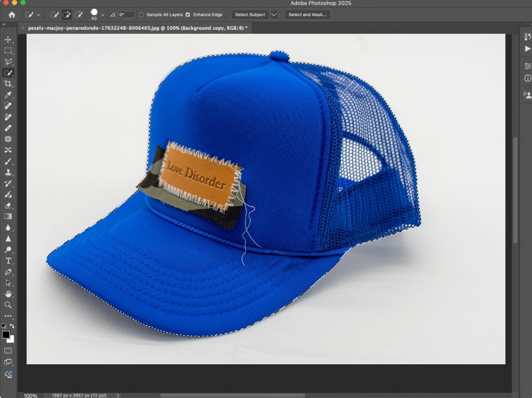
Task: Click the black foreground color swatch
Action: coord(6,334)
